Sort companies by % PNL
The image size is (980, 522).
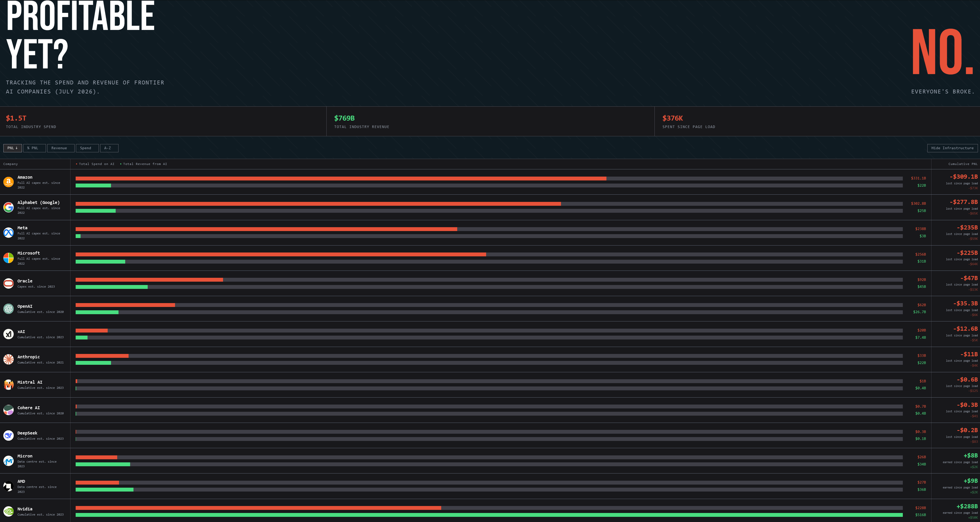pyautogui.click(x=34, y=148)
